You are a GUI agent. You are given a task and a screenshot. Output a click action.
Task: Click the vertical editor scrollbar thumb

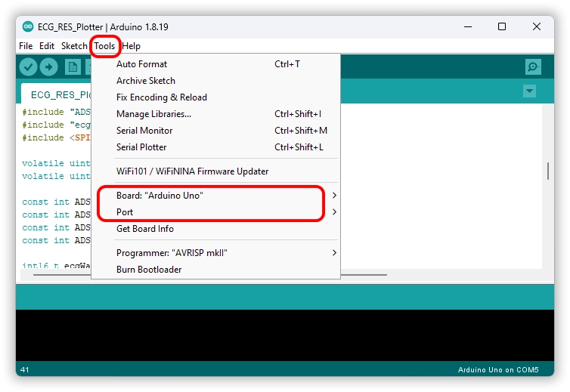[x=547, y=171]
